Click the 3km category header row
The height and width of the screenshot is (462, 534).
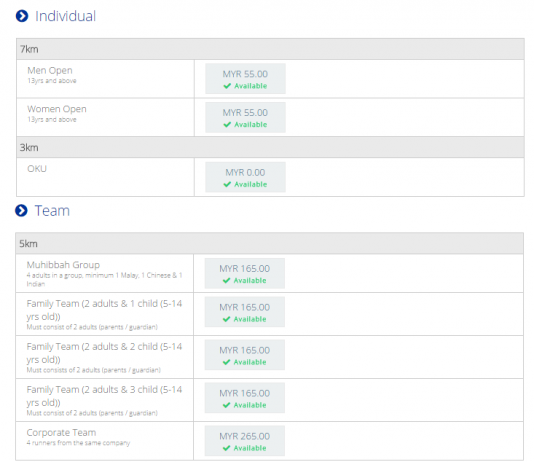(x=270, y=147)
